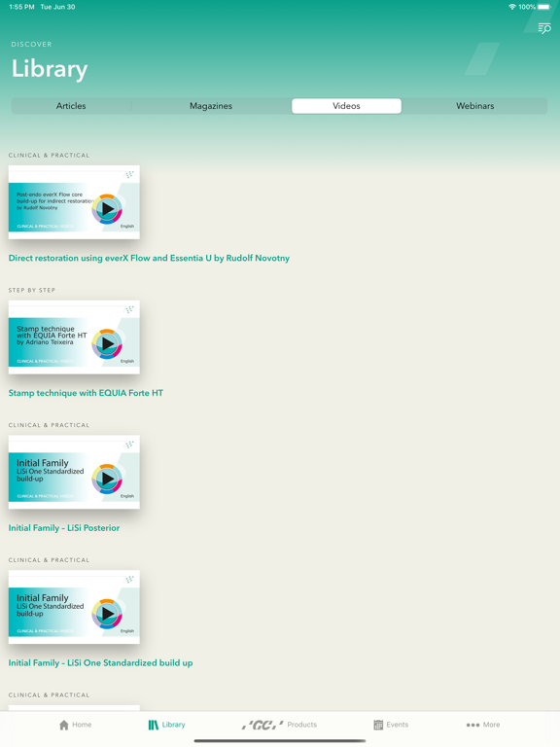The width and height of the screenshot is (560, 747).
Task: Open thumbnail of Rudolf Novotny everX video
Action: 74,202
